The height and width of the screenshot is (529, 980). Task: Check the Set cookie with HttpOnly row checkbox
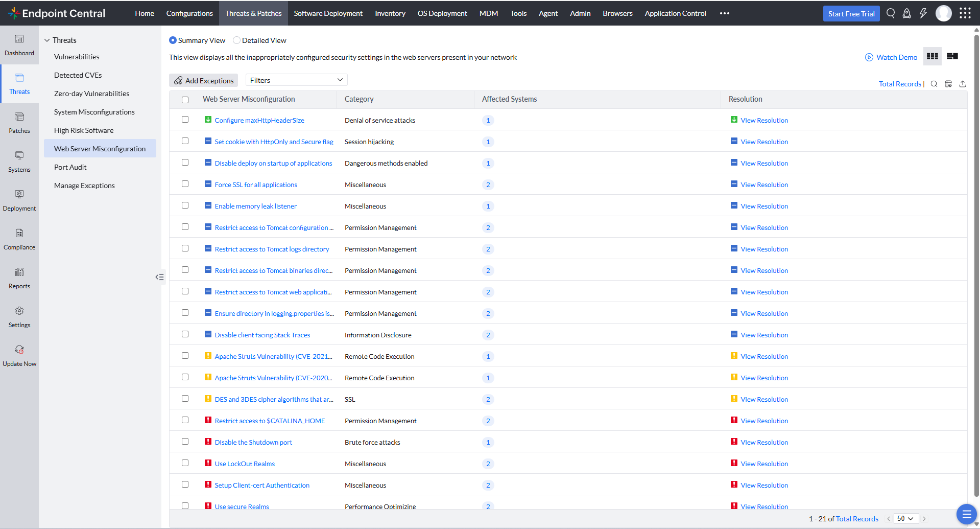click(185, 141)
